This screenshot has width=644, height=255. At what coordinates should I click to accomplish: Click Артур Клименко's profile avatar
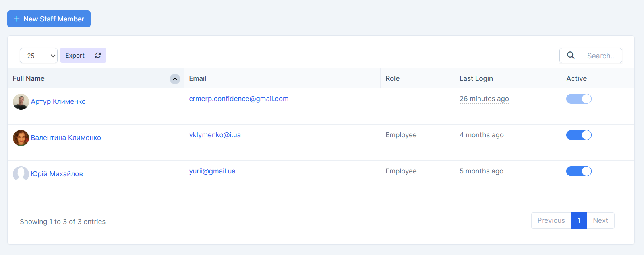click(21, 102)
